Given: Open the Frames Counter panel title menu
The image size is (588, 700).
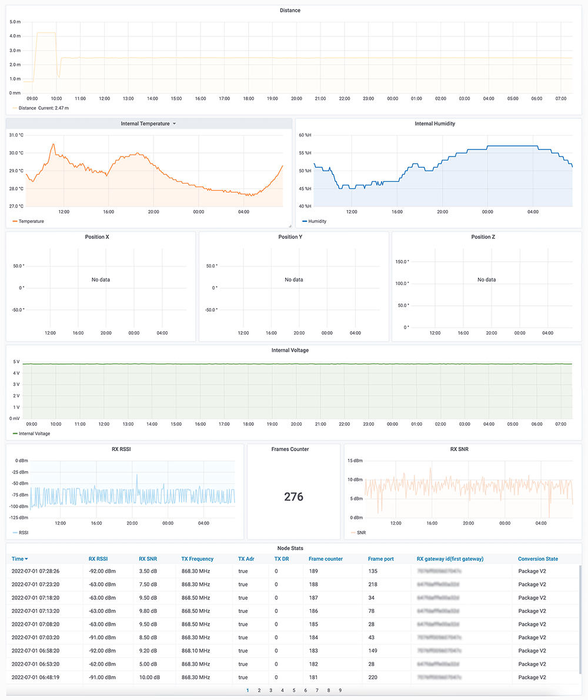Looking at the screenshot, I should pyautogui.click(x=290, y=449).
